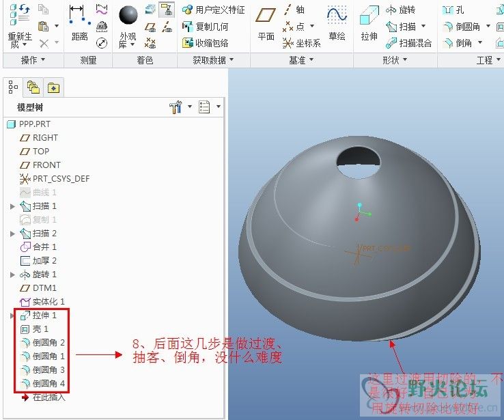The width and height of the screenshot is (504, 420).
Task: Click 在此插入 insert marker
Action: [x=43, y=397]
